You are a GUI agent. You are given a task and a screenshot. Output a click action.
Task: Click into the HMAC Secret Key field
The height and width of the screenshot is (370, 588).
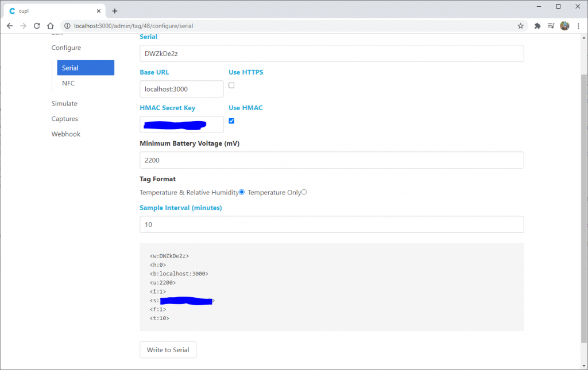tap(181, 124)
